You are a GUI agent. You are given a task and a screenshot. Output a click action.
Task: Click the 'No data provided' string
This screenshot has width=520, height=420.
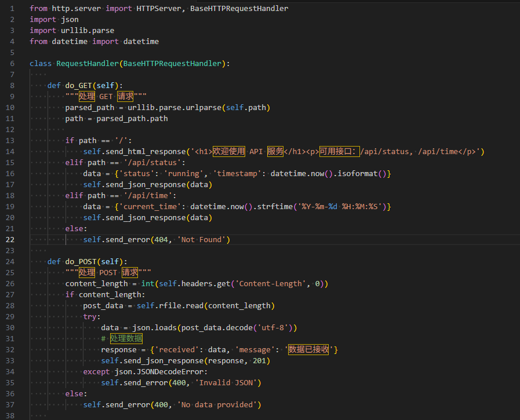217,405
